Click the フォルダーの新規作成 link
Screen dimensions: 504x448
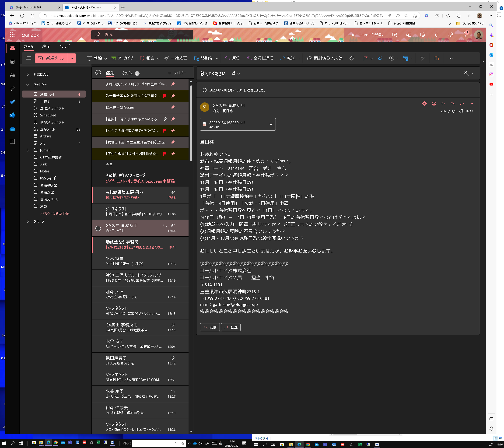click(x=55, y=213)
